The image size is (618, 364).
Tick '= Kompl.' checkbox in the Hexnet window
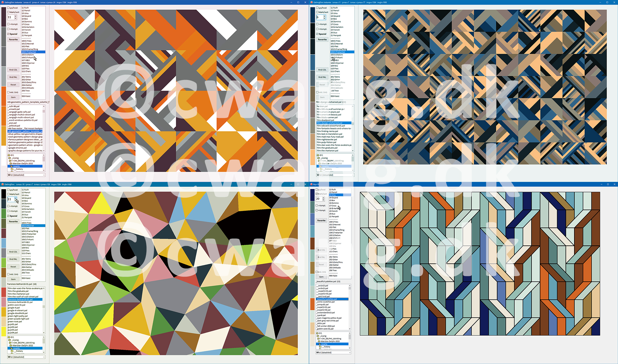[x=8, y=206]
